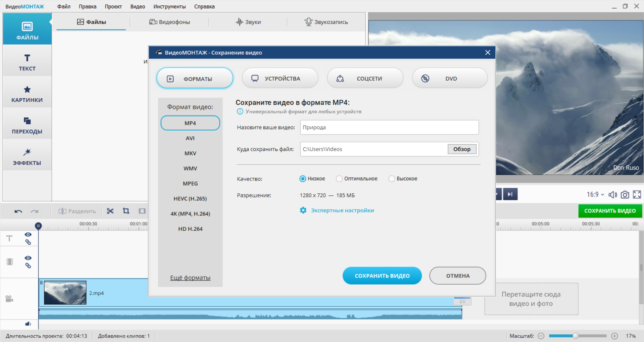
Task: Choose the WMV video format
Action: [190, 168]
